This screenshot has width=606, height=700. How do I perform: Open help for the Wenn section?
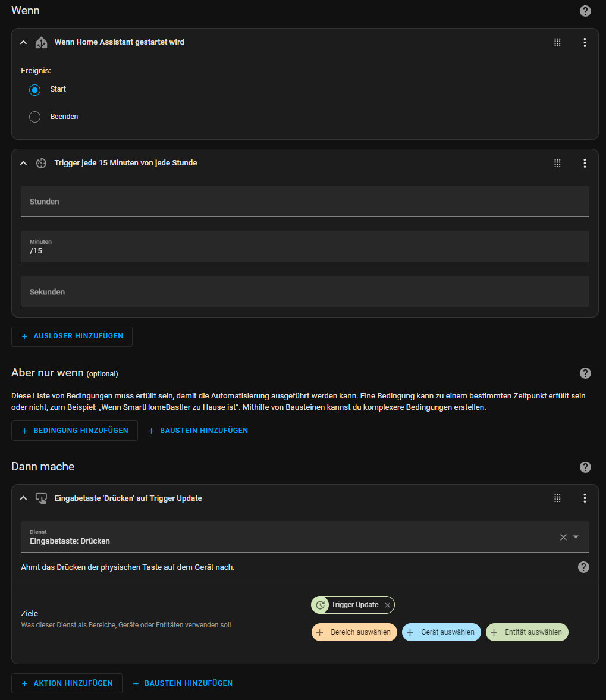[x=585, y=11]
